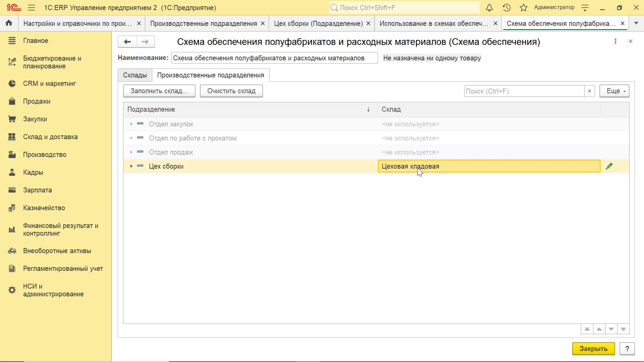Image resolution: width=644 pixels, height=362 pixels.
Task: Expand the Отдел по работе с прокатом row
Action: (x=131, y=138)
